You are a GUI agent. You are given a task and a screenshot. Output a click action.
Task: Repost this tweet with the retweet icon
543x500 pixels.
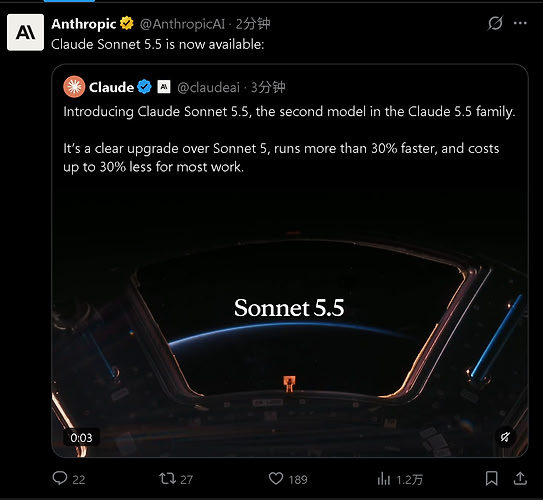pos(167,479)
